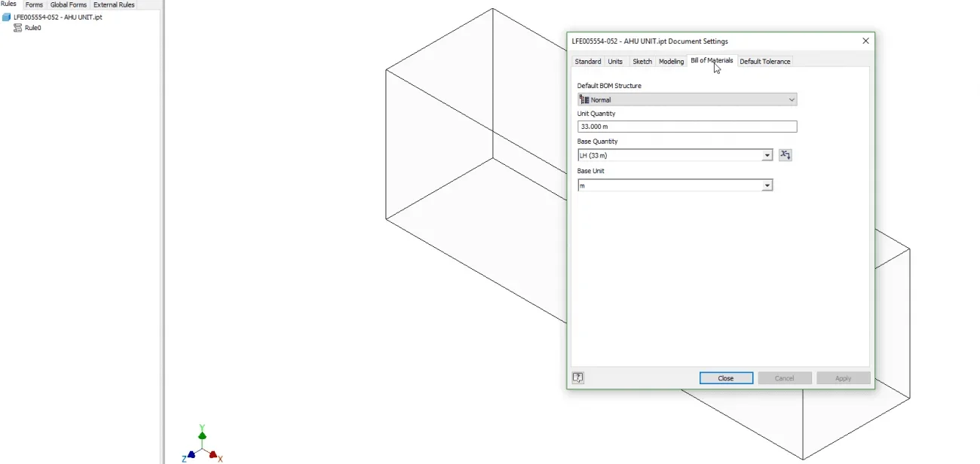
Task: Open the Default Tolerance tab
Action: pyautogui.click(x=765, y=62)
